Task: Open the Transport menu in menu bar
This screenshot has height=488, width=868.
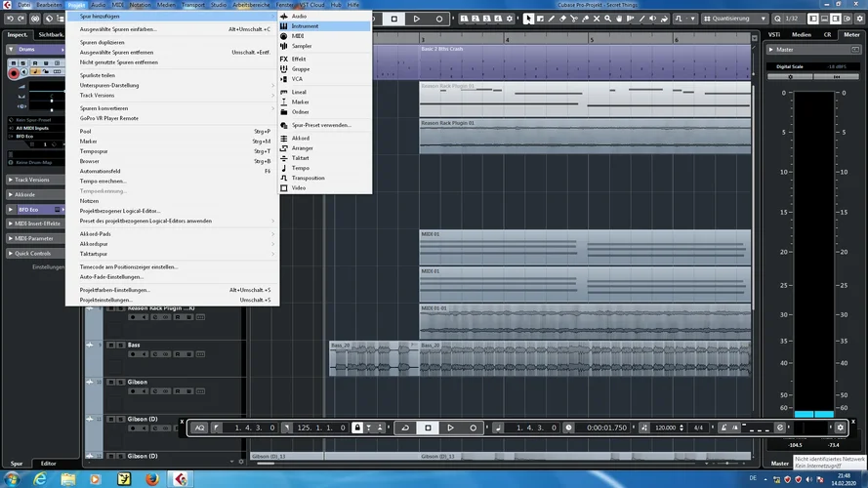Action: 193,5
